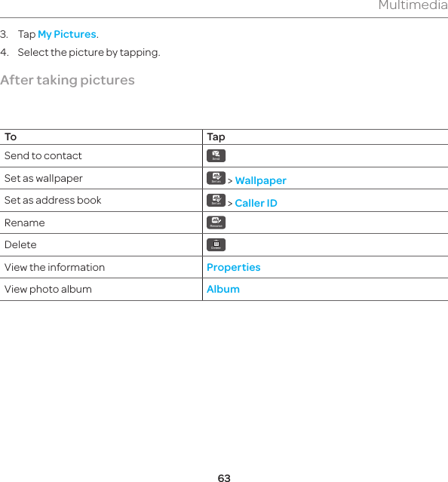The width and height of the screenshot is (448, 482).
Task: Select the Caller ID link
Action: pos(256,203)
